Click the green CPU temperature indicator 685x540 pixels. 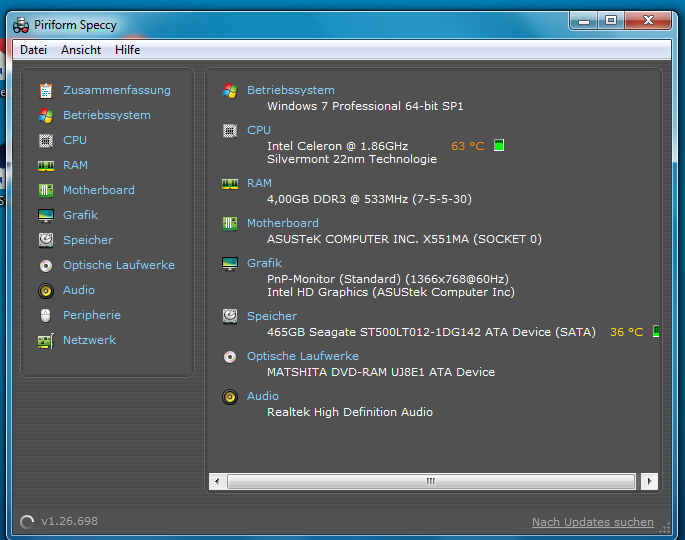point(499,146)
